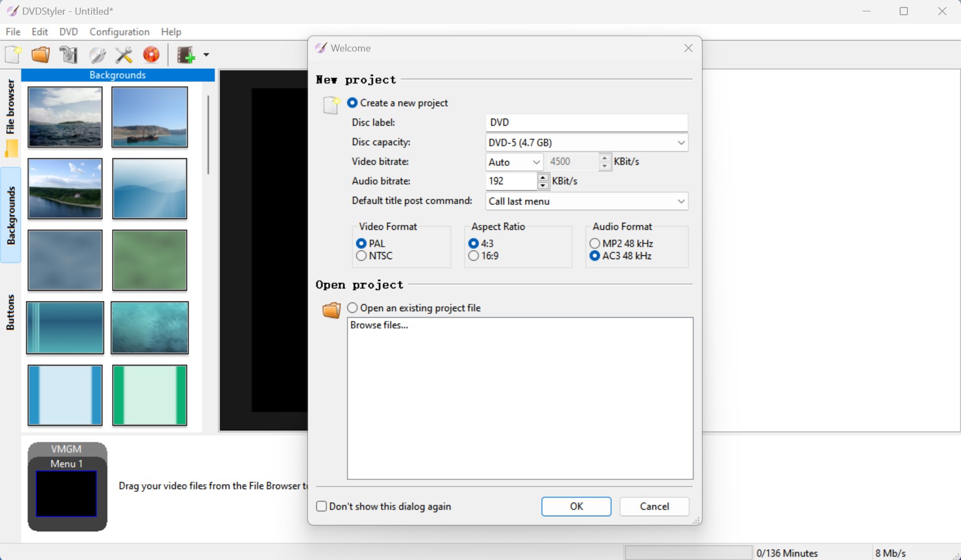Image resolution: width=961 pixels, height=560 pixels.
Task: Click video bitrate spinner up arrow
Action: coord(605,158)
